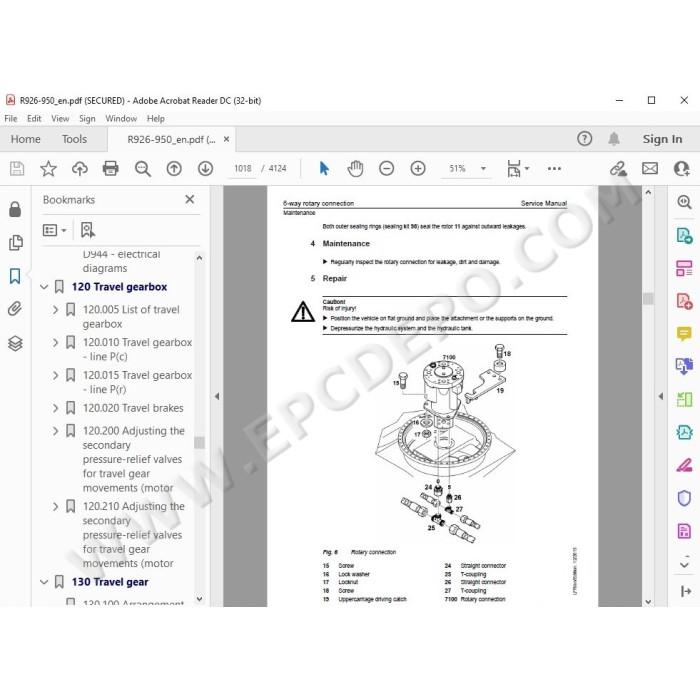Image resolution: width=700 pixels, height=700 pixels.
Task: Open Export PDF tool in right pane
Action: [684, 235]
